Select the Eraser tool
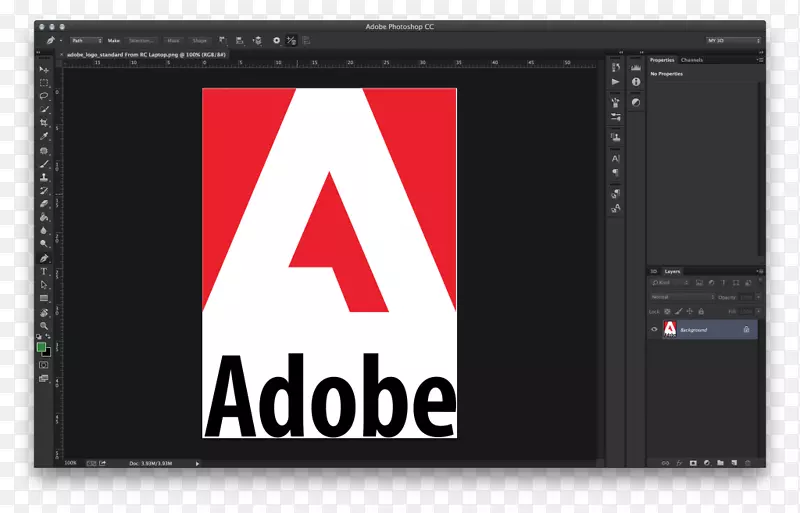800x513 pixels. 44,204
